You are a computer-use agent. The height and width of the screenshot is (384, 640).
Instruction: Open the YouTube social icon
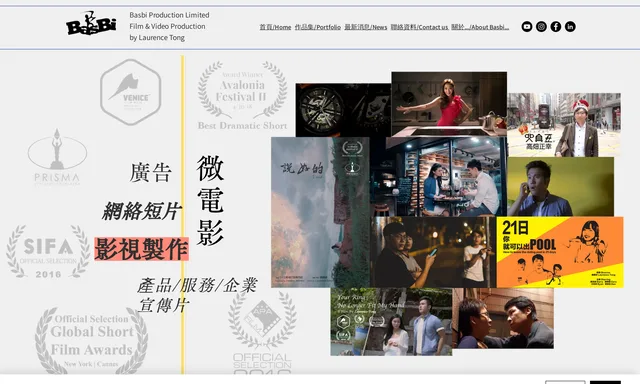(x=527, y=27)
